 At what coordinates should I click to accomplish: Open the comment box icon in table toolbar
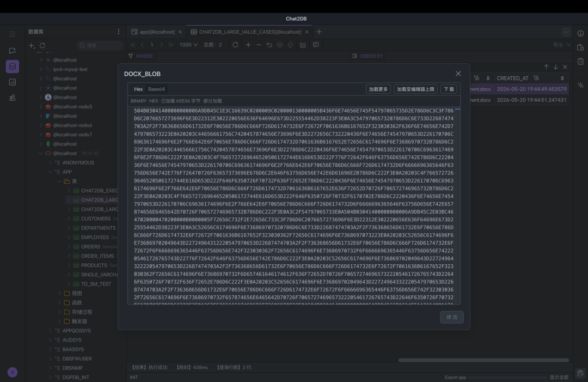tap(316, 45)
